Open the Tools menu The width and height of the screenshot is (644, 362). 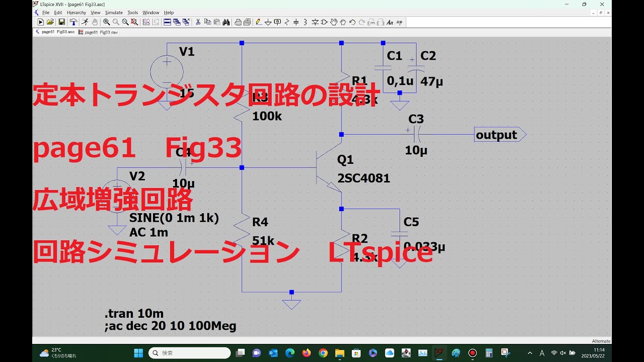[133, 13]
